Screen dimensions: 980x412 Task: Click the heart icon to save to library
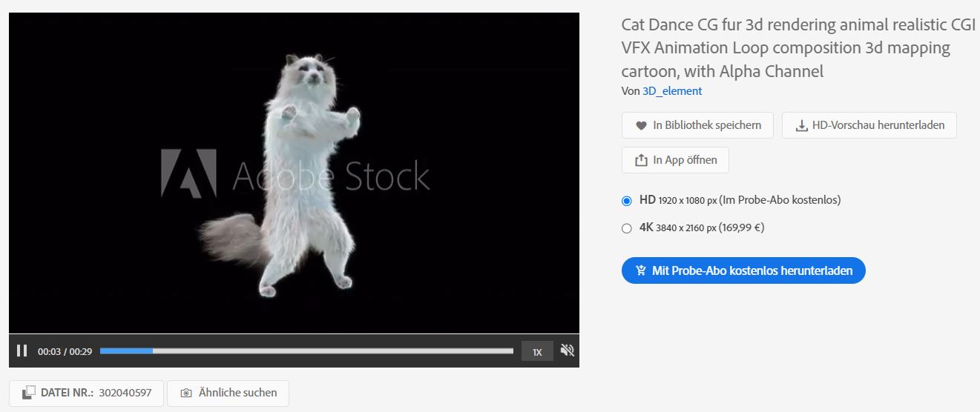pyautogui.click(x=642, y=125)
